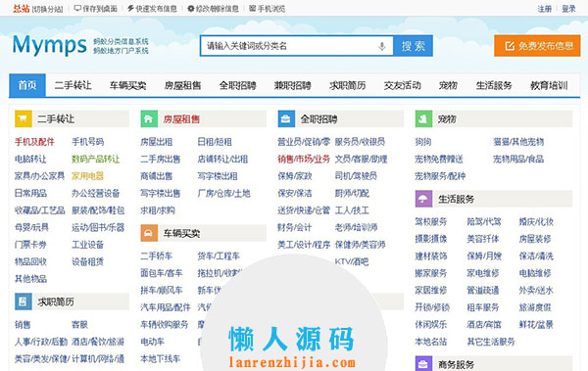Click the microphone icon in search box

click(382, 46)
